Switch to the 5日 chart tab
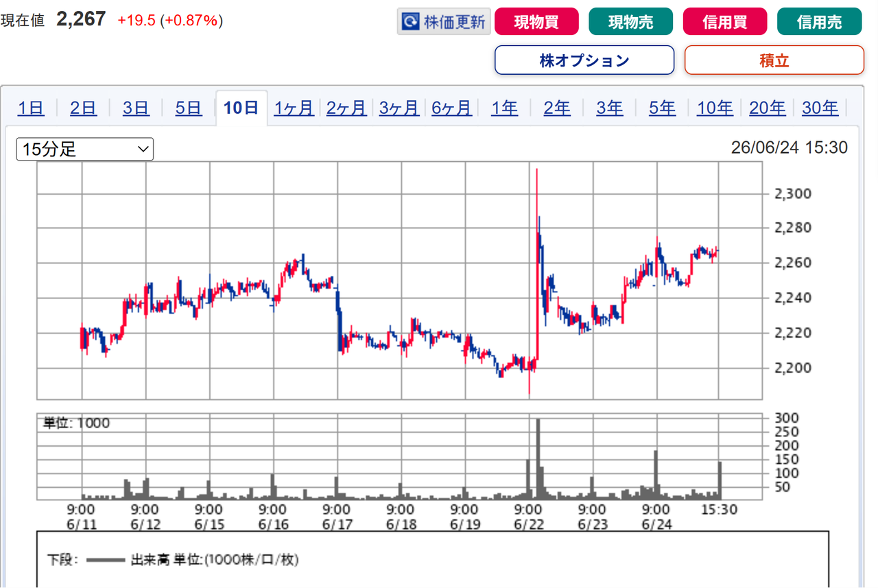This screenshot has width=878, height=588. 189,108
